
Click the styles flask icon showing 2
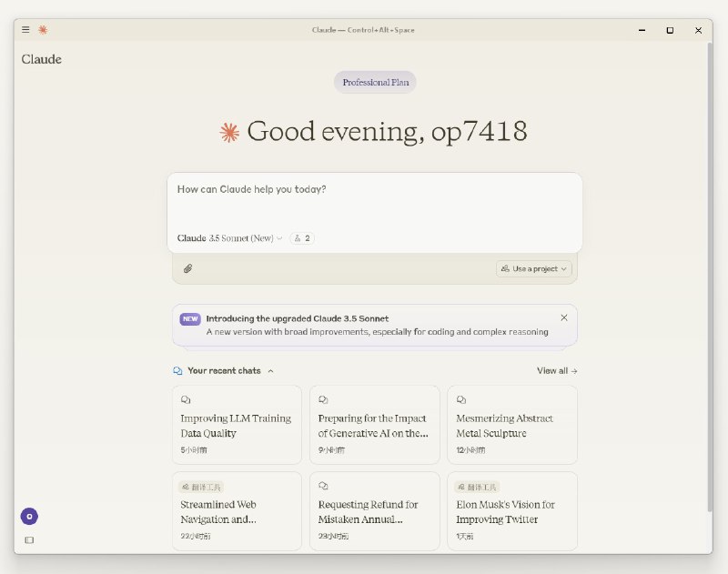coord(302,238)
